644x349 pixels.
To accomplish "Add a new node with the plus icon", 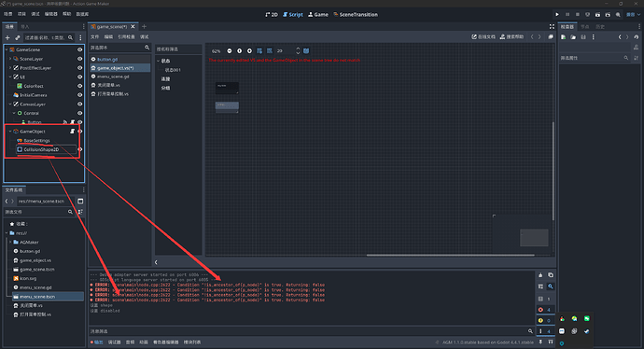I will point(7,37).
